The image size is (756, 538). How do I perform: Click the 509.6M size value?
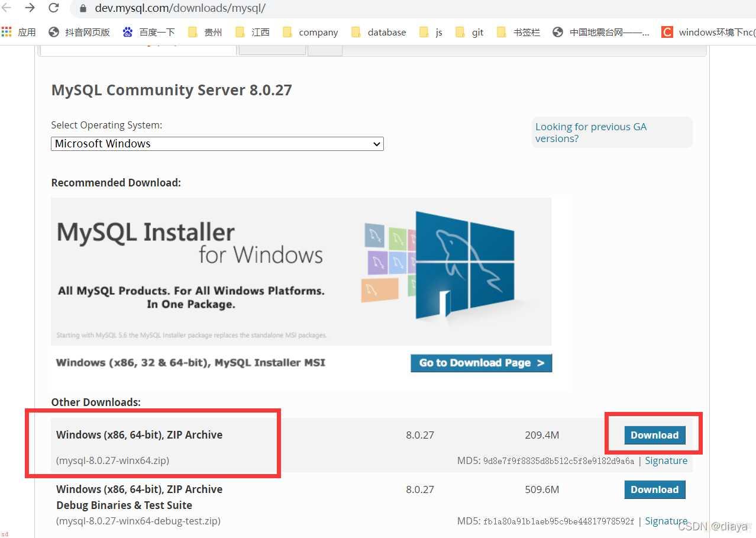[542, 489]
